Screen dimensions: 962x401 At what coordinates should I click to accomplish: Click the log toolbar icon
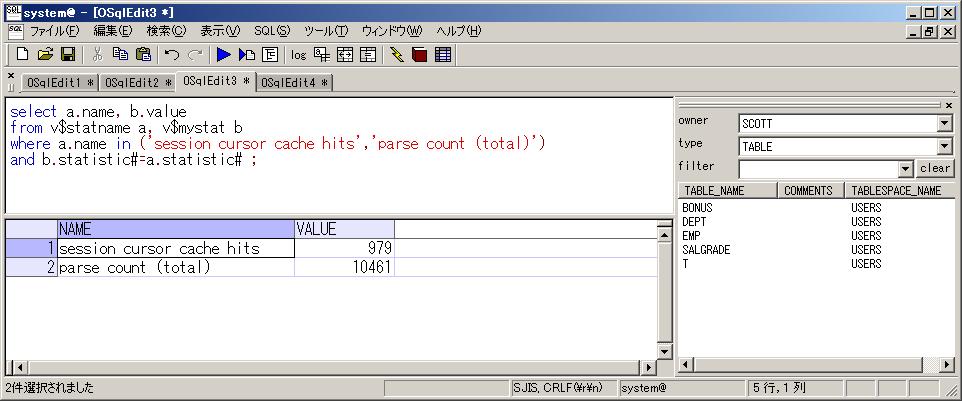(298, 55)
